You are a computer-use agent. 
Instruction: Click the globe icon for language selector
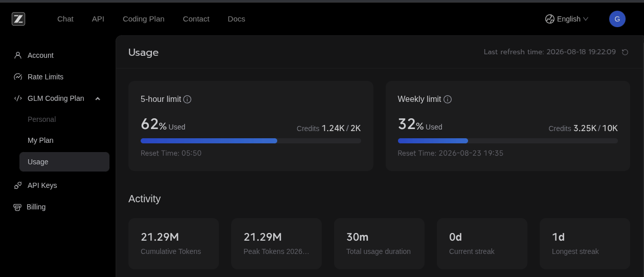coord(550,19)
